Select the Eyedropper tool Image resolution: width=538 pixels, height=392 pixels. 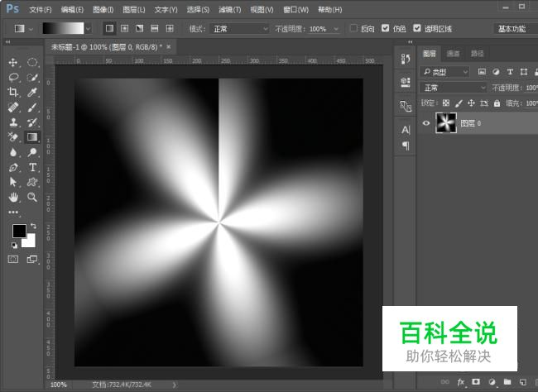coord(32,92)
